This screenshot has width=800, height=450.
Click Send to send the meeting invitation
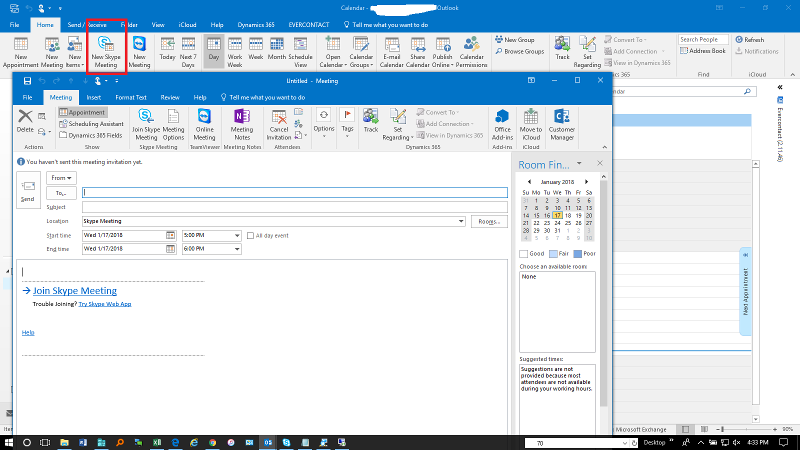click(28, 190)
